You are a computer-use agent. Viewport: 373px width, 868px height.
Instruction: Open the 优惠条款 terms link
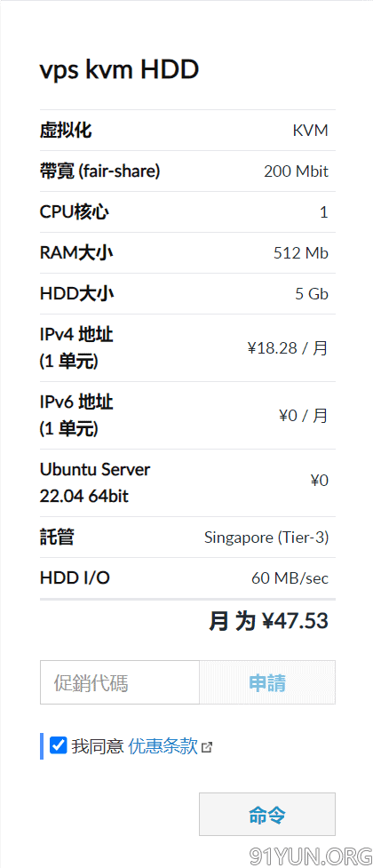click(163, 746)
